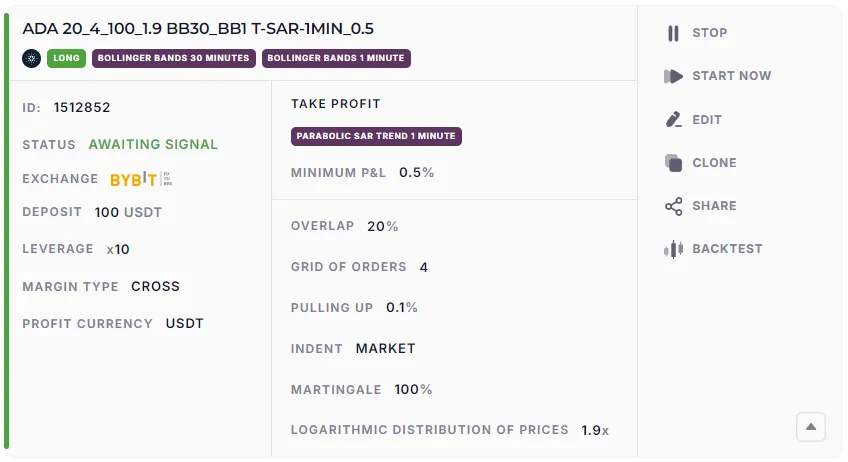Click the Edit pencil icon
848x462 pixels.
pos(673,120)
